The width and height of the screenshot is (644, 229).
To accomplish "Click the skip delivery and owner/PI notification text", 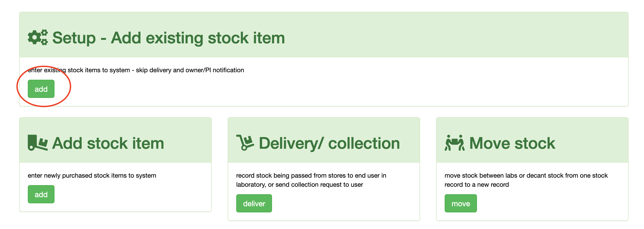I will 190,70.
